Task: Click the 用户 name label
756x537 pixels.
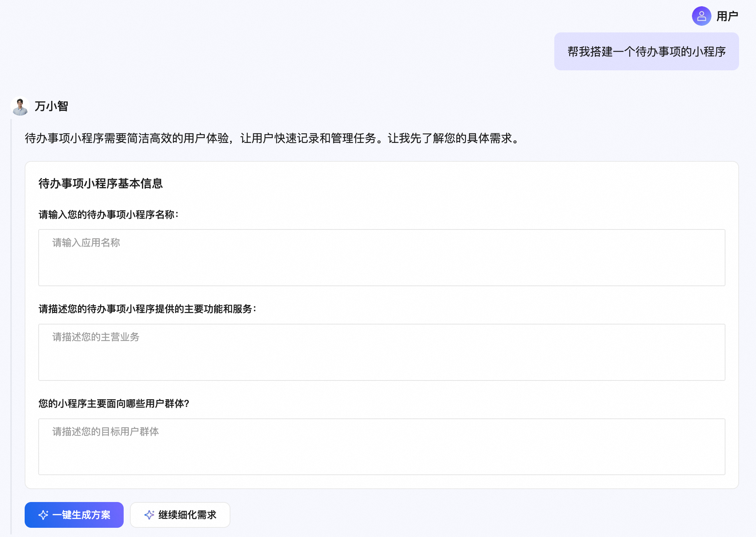Action: pyautogui.click(x=727, y=16)
